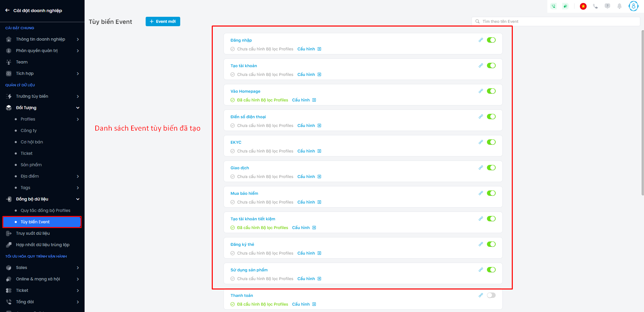Open the green chat messages icon
Viewport: 644px width, 312px height.
coord(565,6)
